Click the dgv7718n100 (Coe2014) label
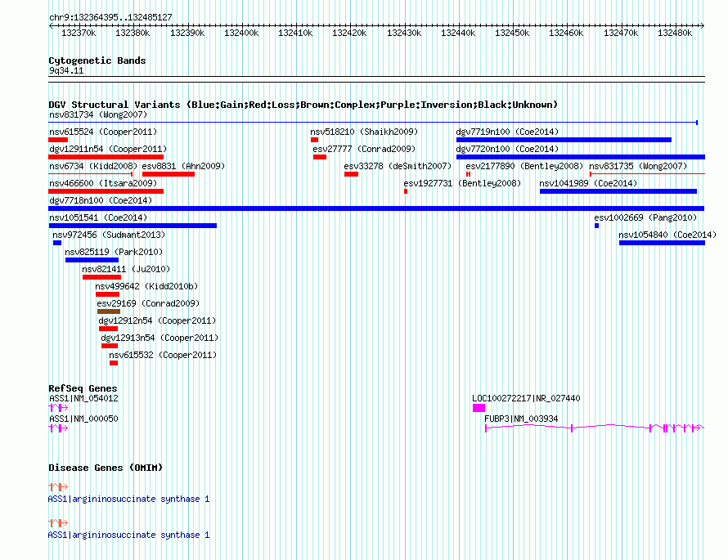Screen dimensions: 728x560 101,200
